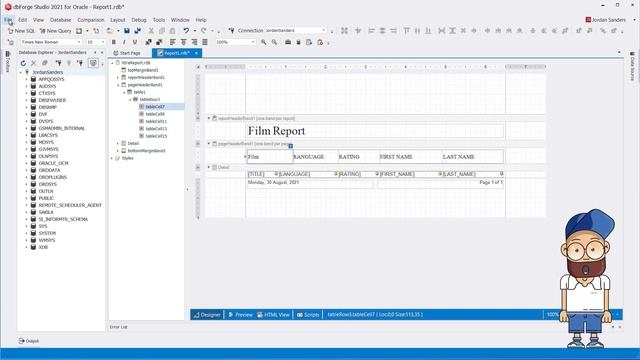Viewport: 640px width, 360px height.
Task: Click the Film Report title label
Action: pos(276,131)
